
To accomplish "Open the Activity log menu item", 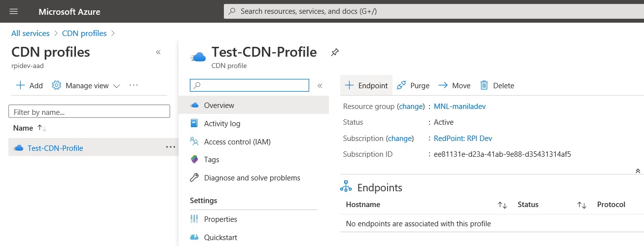I will coord(222,124).
